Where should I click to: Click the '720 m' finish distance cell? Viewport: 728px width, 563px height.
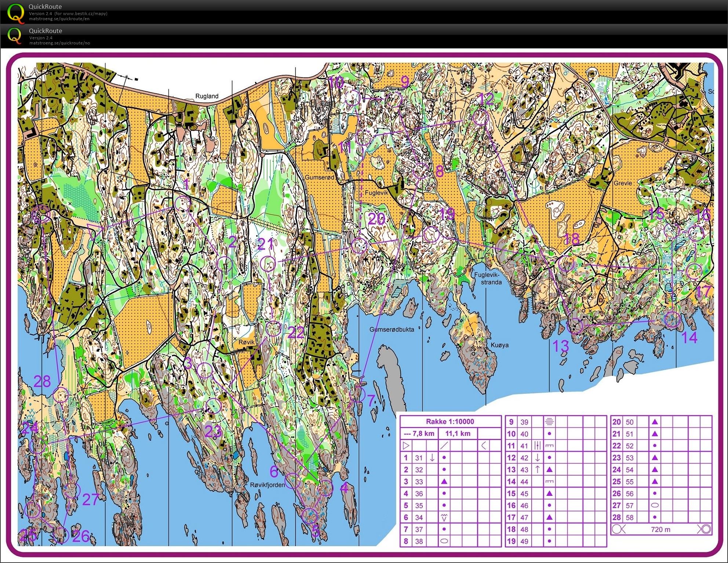pos(660,529)
